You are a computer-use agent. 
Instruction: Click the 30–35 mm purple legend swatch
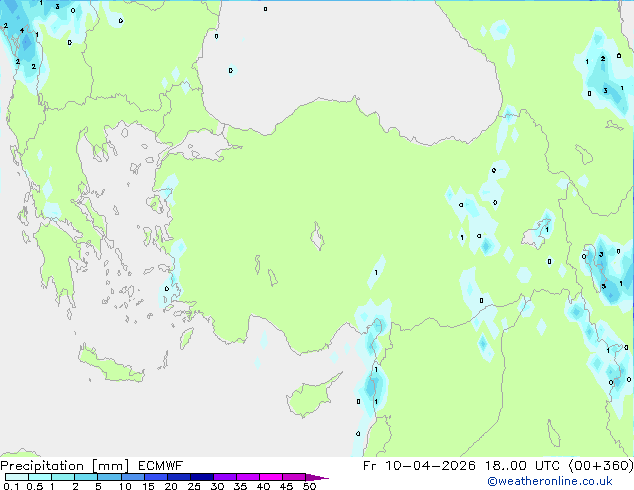(x=224, y=477)
